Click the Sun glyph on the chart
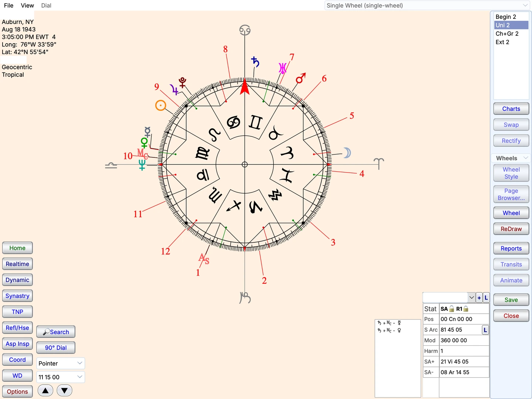 (x=160, y=106)
